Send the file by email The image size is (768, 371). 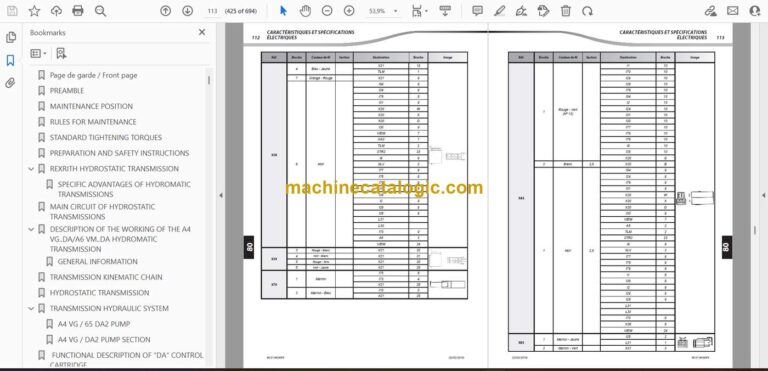point(733,11)
